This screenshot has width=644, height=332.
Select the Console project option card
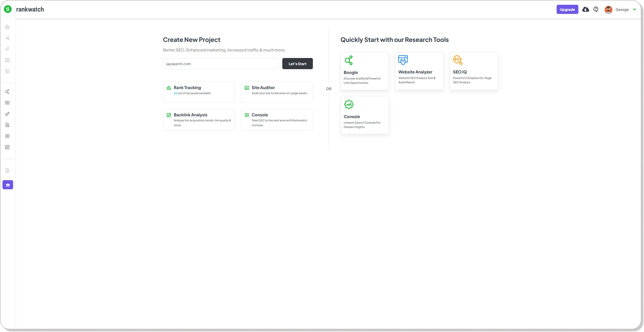277,119
